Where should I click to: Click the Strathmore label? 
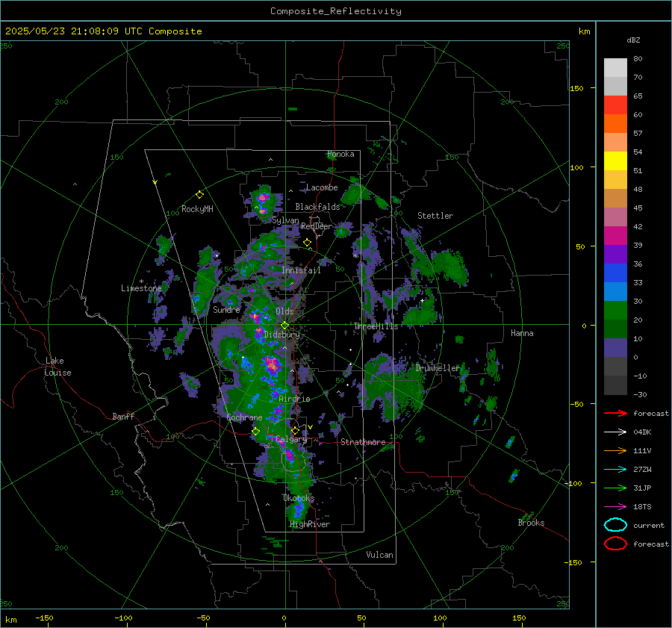click(x=363, y=442)
